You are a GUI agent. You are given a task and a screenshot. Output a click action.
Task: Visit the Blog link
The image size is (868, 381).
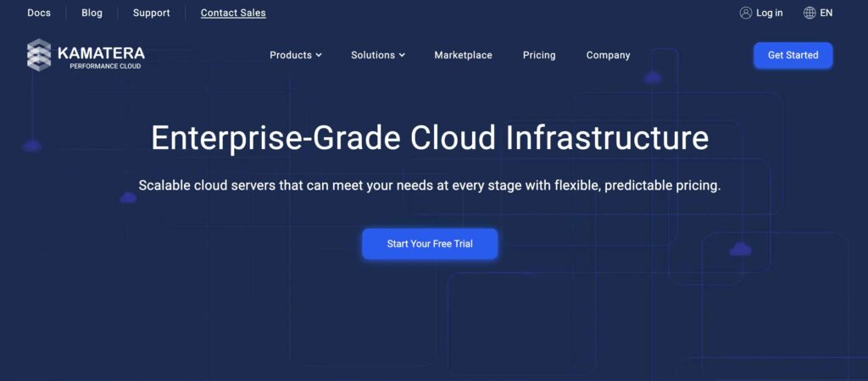click(x=92, y=13)
